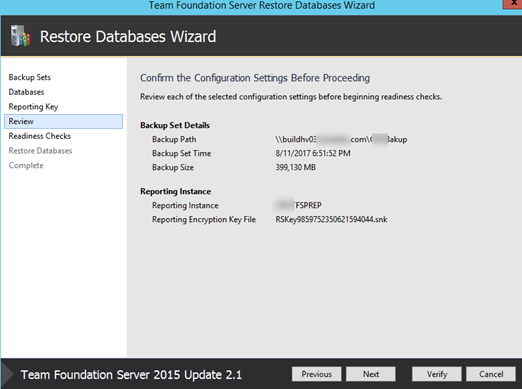Click the Complete step in sidebar
Image resolution: width=522 pixels, height=389 pixels.
[26, 165]
